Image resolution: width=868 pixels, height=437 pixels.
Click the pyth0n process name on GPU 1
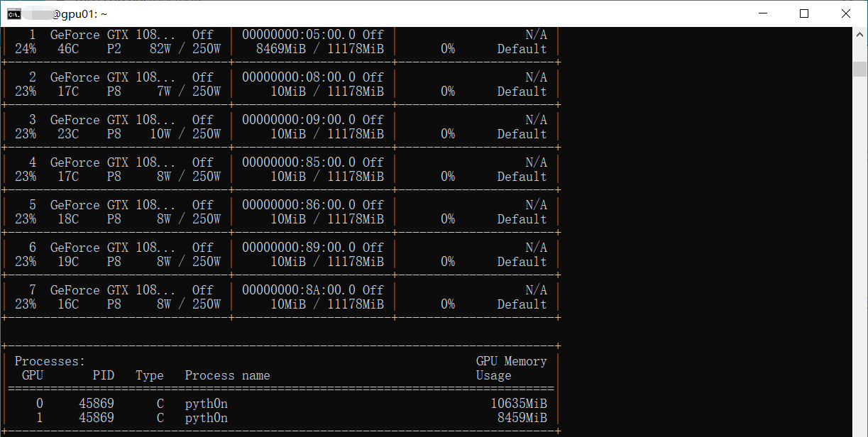tap(206, 417)
